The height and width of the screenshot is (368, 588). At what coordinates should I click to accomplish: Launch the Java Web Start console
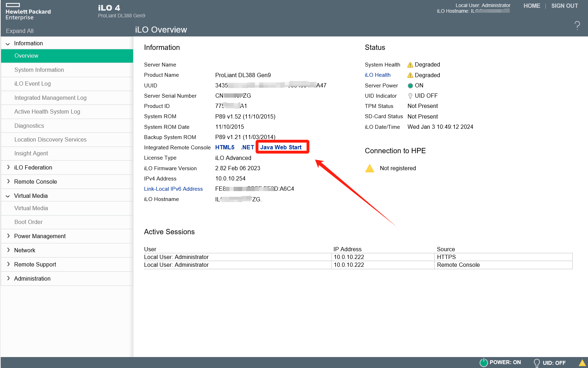pyautogui.click(x=281, y=147)
